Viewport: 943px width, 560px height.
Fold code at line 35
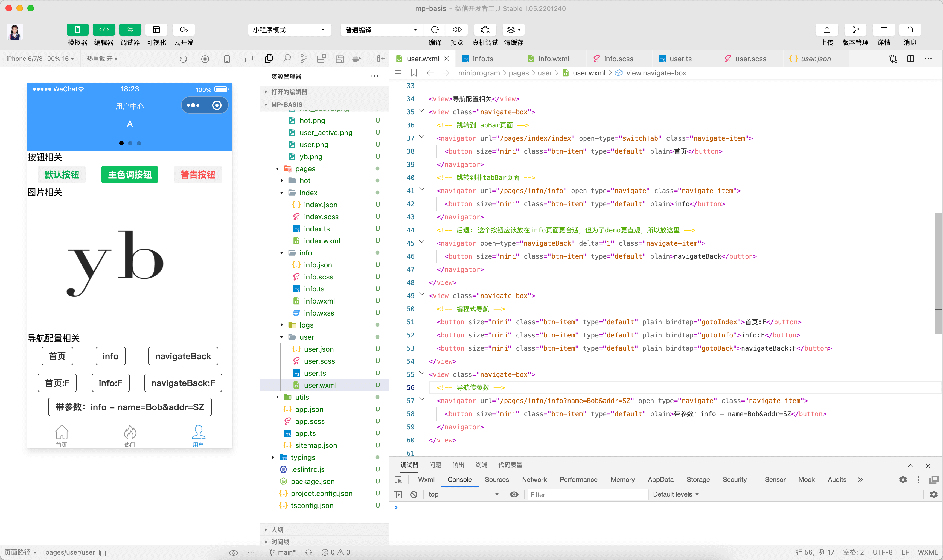click(x=422, y=110)
